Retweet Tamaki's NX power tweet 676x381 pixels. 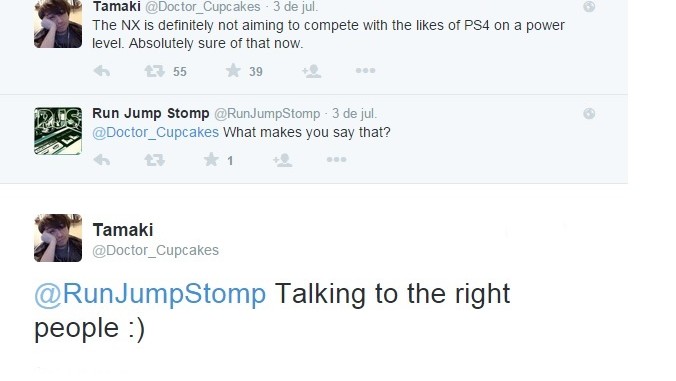click(x=154, y=71)
